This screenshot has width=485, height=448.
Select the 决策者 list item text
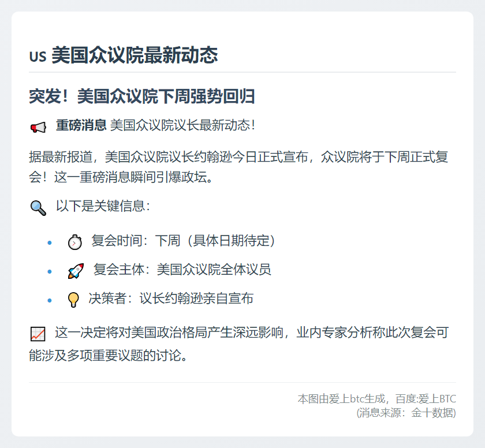click(171, 298)
